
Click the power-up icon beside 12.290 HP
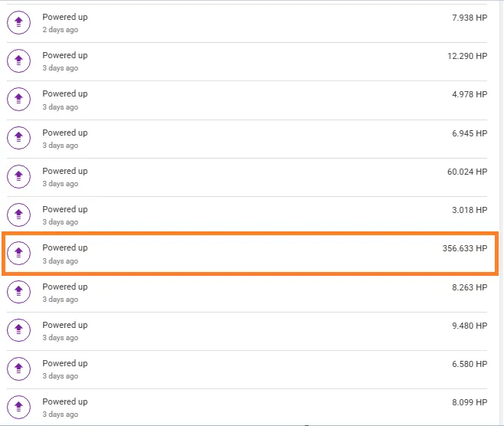(x=18, y=61)
